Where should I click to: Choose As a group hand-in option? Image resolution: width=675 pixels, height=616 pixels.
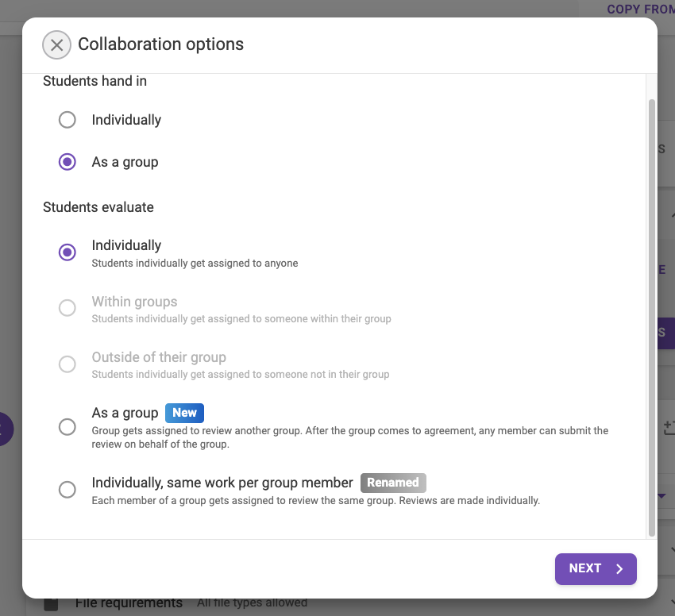tap(67, 162)
